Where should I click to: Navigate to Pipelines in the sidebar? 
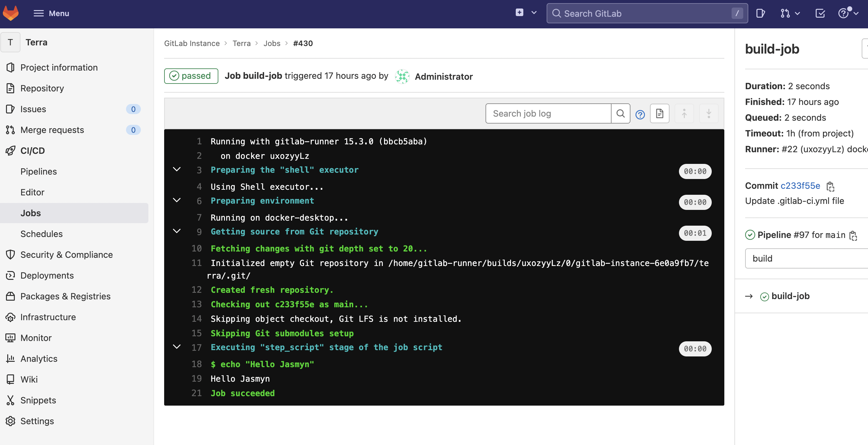[x=38, y=171]
